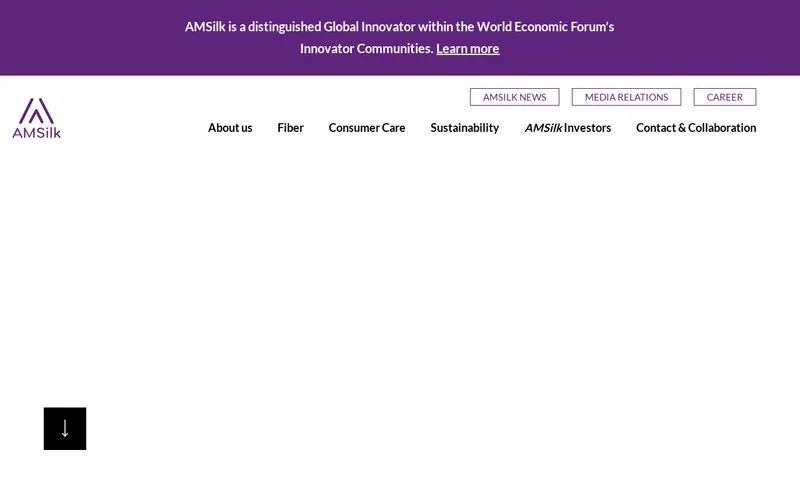Image resolution: width=800 pixels, height=500 pixels.
Task: Click the AMSilk logo
Action: [37, 118]
